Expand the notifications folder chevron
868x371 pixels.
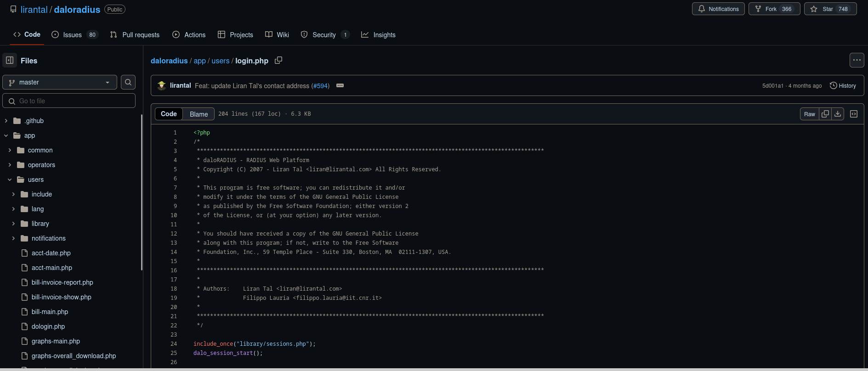(x=13, y=238)
